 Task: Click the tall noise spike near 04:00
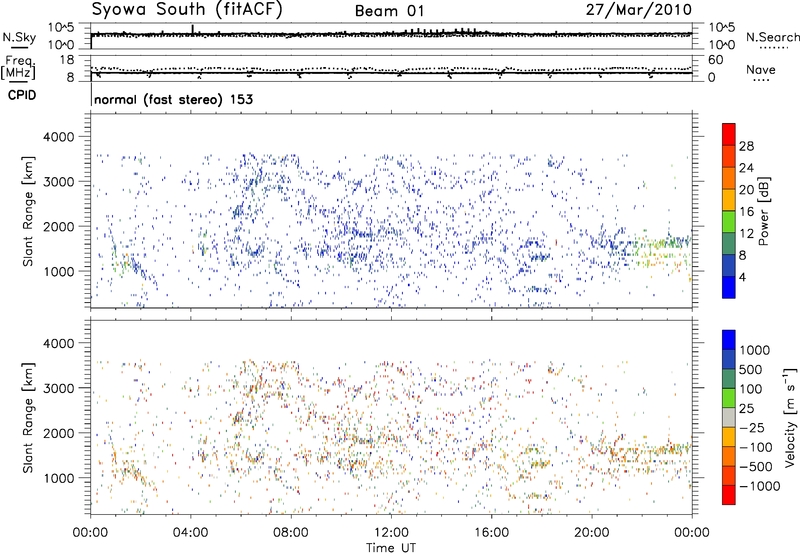(x=192, y=30)
